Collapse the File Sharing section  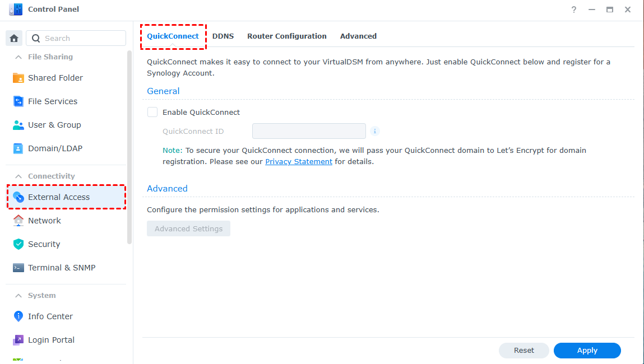[x=18, y=57]
